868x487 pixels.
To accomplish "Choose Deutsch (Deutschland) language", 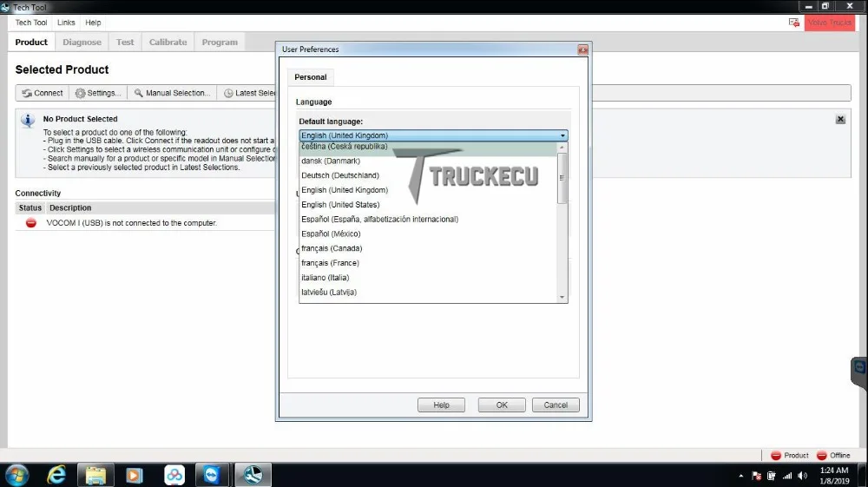I will (x=428, y=175).
